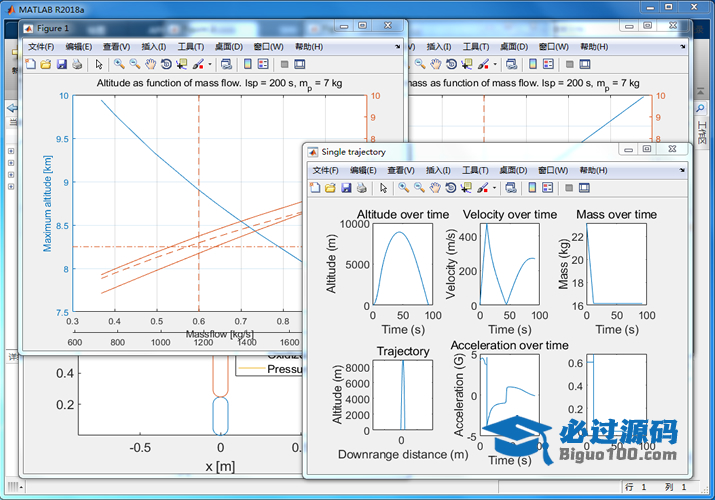Insert Legend in Single trajectory toolbar

(x=548, y=188)
